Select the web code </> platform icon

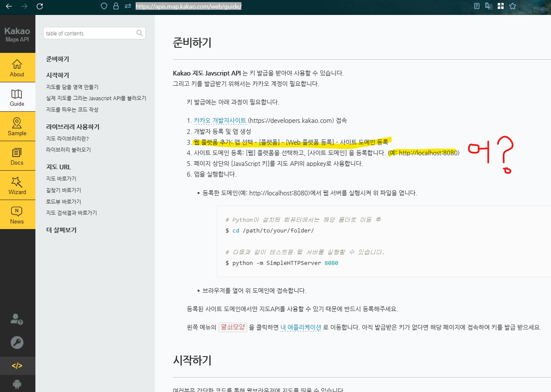tap(17, 366)
